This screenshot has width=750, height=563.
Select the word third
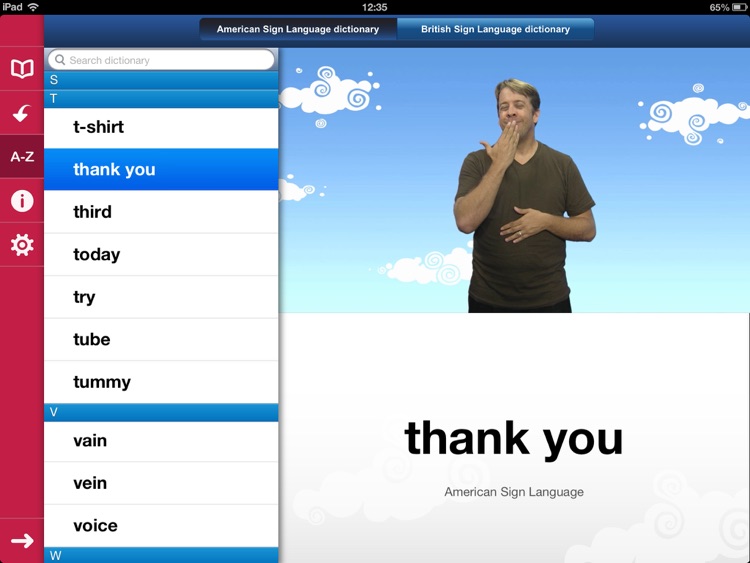click(161, 212)
